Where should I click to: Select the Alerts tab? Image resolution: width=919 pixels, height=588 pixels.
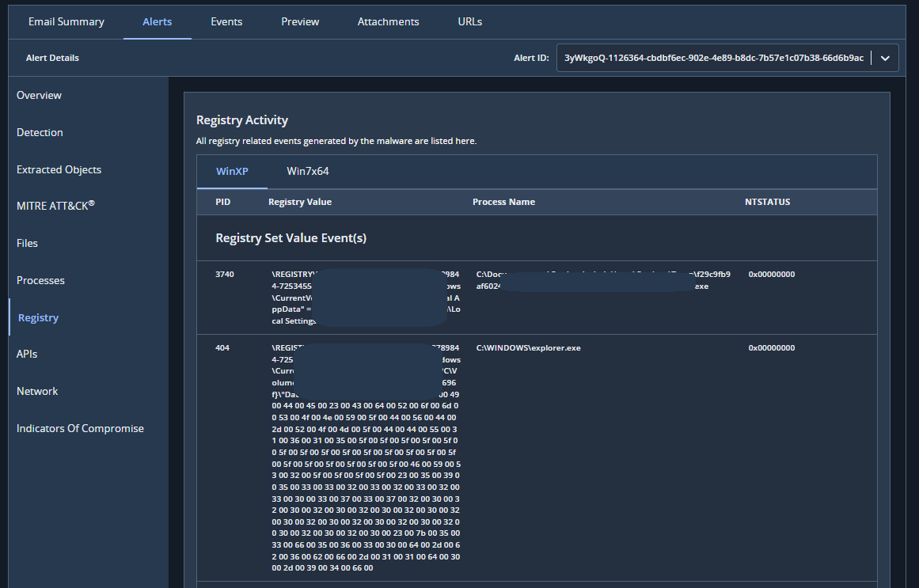pos(157,21)
